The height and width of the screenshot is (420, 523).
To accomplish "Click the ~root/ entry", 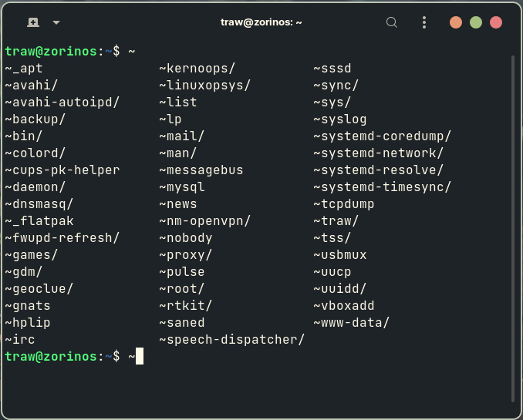I will click(182, 289).
